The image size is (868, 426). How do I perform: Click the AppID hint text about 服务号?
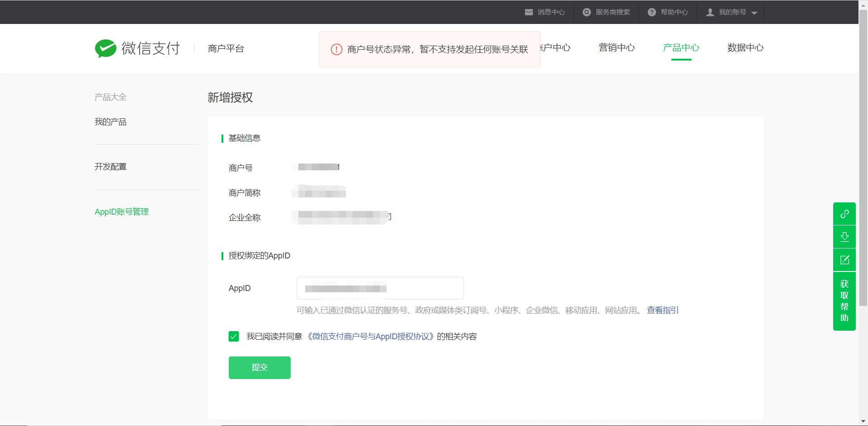[x=469, y=310]
